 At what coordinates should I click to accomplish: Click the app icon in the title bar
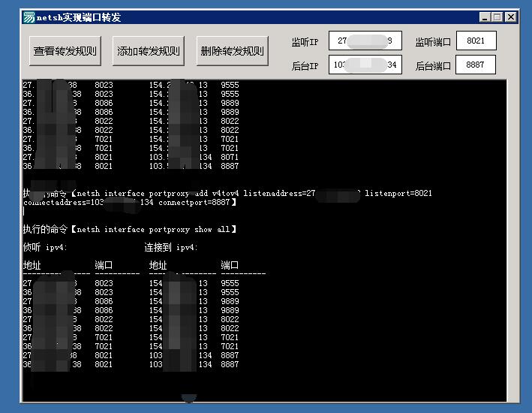[29, 17]
